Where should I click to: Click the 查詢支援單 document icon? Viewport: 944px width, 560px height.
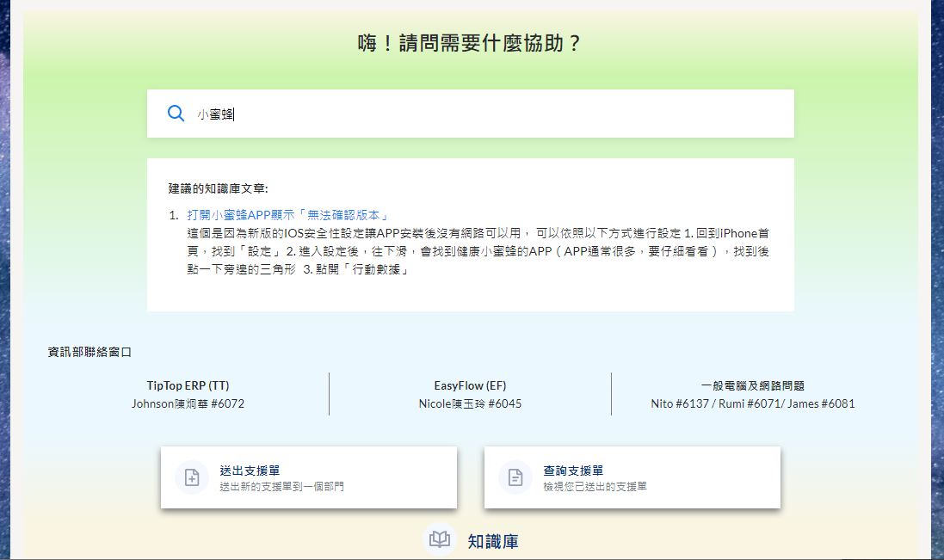click(515, 477)
